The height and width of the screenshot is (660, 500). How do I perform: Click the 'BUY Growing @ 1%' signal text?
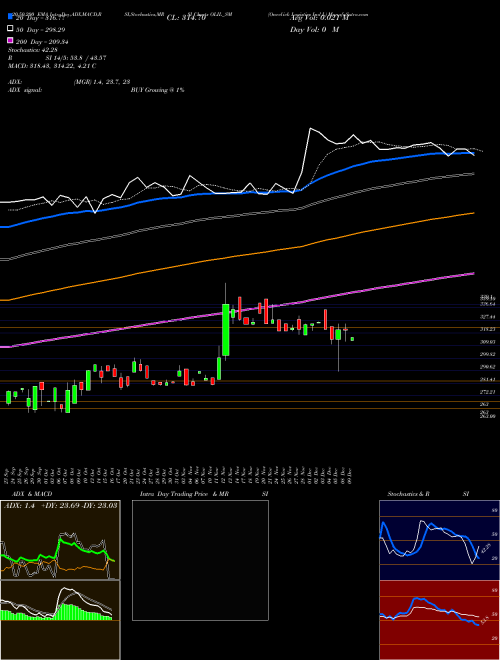[x=157, y=90]
